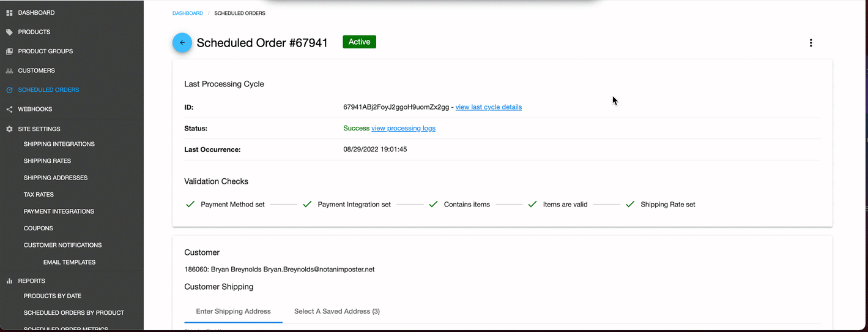Click the Dashboard grid icon in sidebar

pos(9,13)
